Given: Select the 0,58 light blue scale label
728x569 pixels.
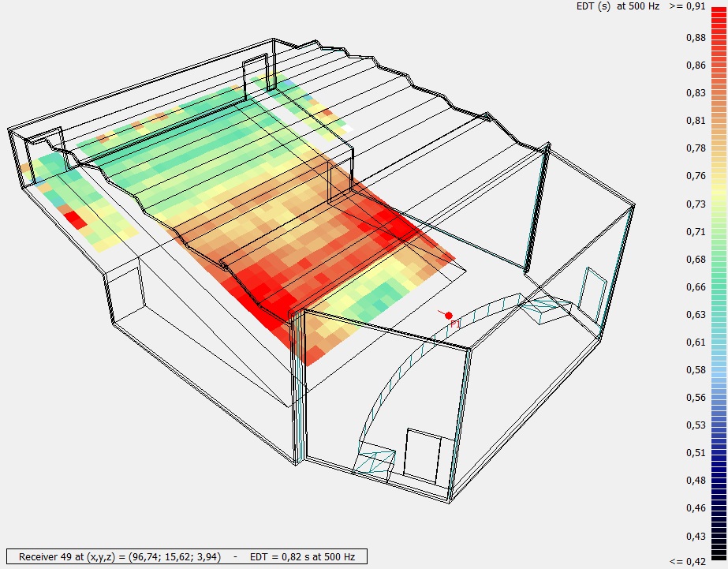Looking at the screenshot, I should click(x=694, y=370).
